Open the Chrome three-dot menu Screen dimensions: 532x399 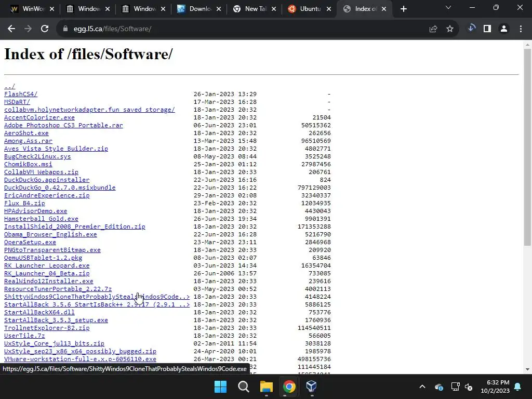[x=521, y=29]
